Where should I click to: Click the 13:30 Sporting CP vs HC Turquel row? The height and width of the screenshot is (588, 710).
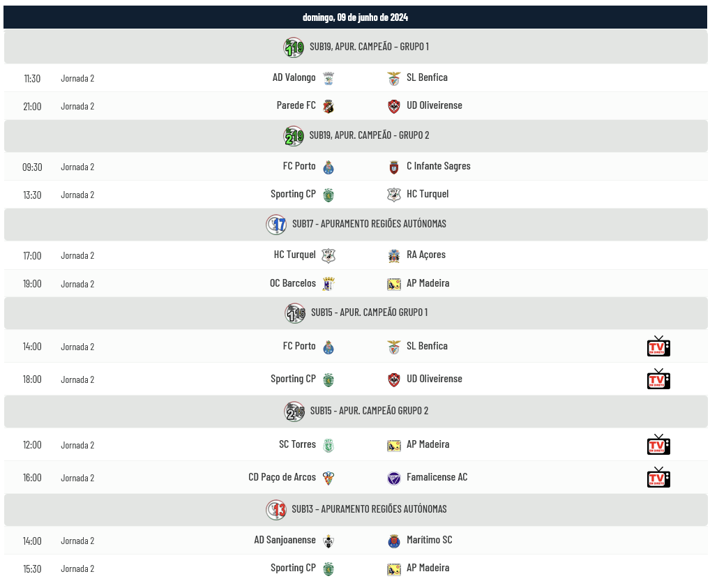(x=356, y=195)
